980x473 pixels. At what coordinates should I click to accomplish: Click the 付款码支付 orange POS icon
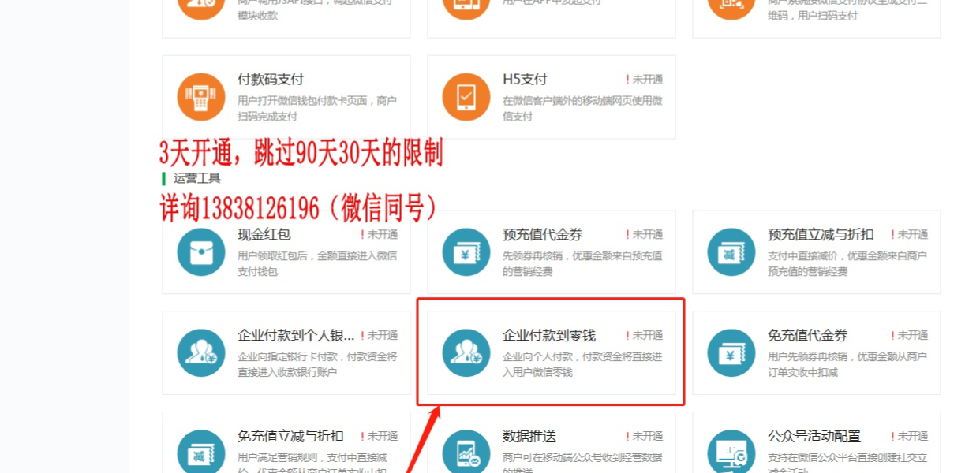coord(201,97)
